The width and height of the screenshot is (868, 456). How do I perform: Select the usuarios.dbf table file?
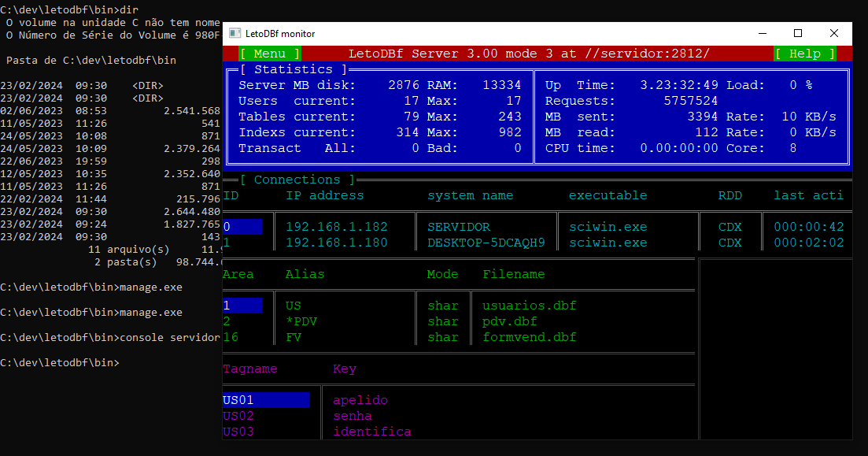(529, 306)
